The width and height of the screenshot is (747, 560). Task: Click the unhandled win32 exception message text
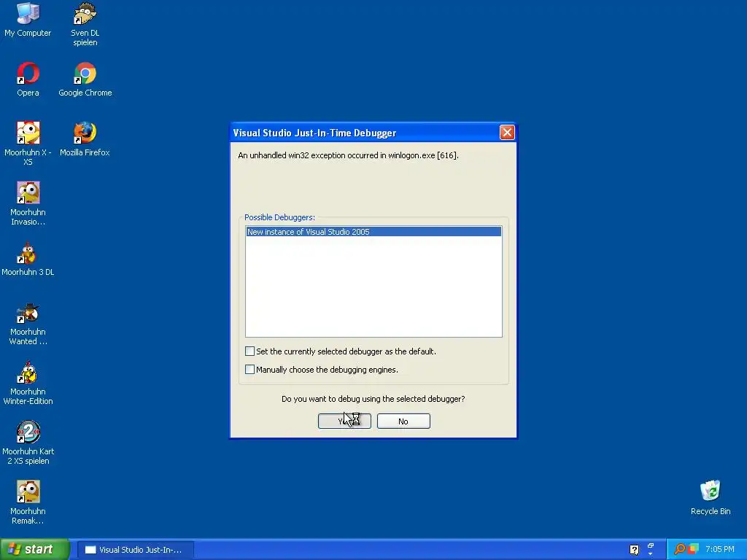pyautogui.click(x=348, y=155)
